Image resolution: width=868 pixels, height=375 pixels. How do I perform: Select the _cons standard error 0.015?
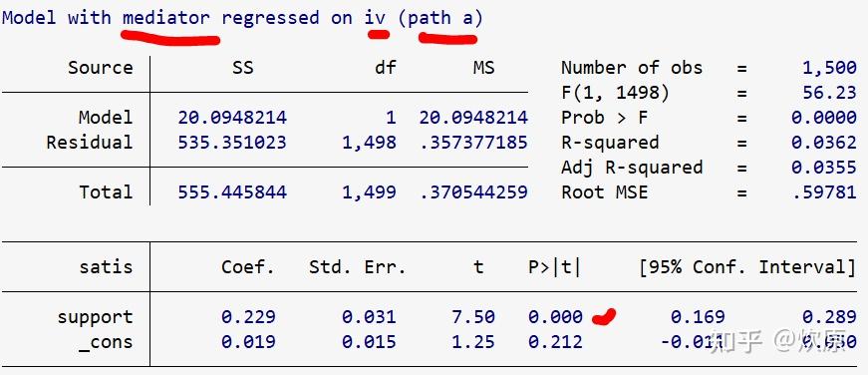369,342
